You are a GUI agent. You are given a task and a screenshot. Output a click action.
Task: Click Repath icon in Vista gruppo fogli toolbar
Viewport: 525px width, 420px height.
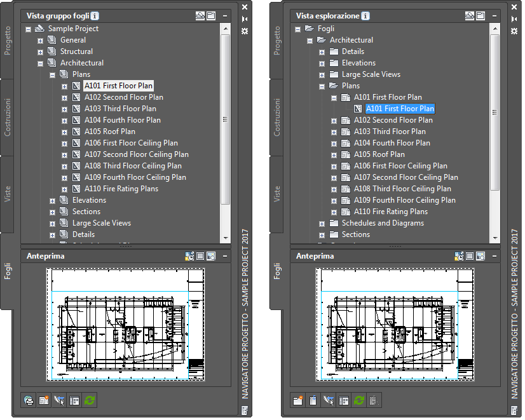(x=59, y=400)
